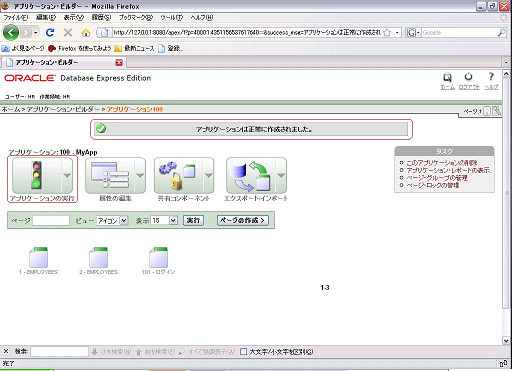Viewport: 512px width, 371px height.
Task: Click the 前を検索 up arrow icon
Action: pyautogui.click(x=139, y=352)
